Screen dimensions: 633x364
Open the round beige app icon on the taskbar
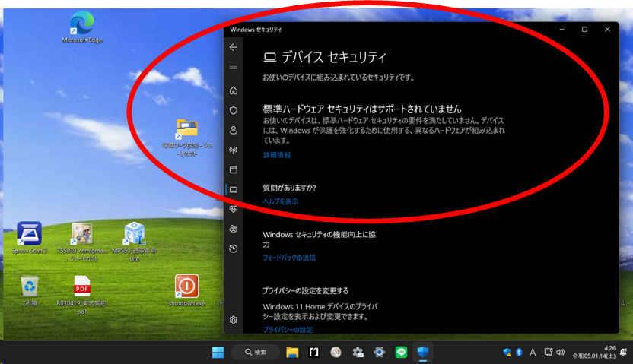coord(336,353)
